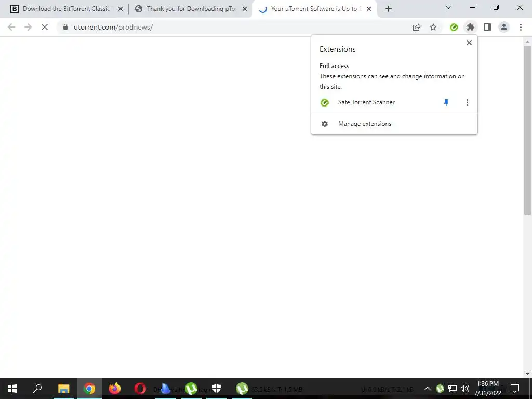
Task: Show hidden system tray icons
Action: 428,389
